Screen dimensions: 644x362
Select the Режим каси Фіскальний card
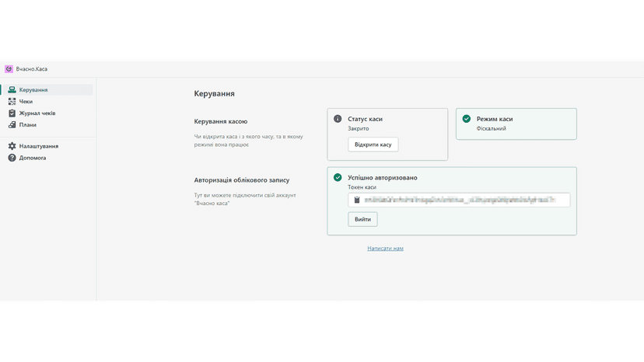tap(516, 124)
